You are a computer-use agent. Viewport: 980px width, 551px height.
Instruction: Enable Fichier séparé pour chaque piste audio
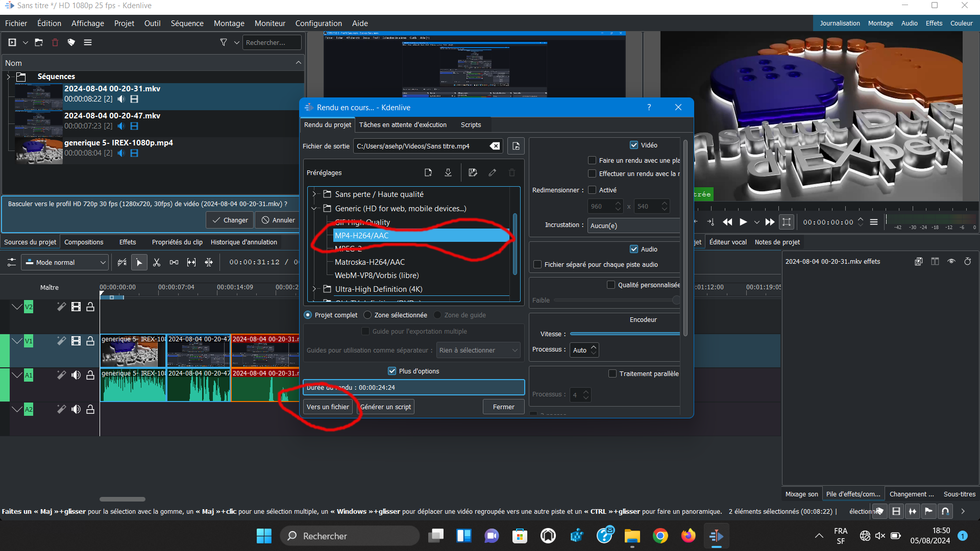(537, 264)
